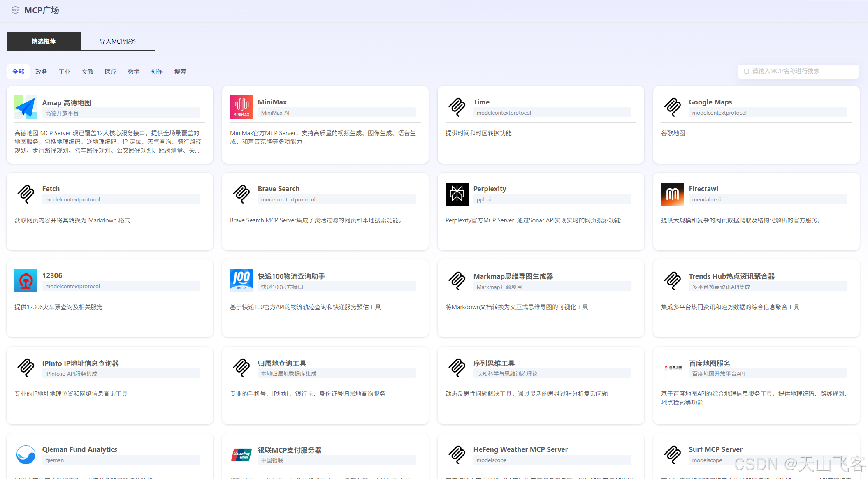The image size is (868, 479).
Task: Select the 搜索 category filter
Action: pyautogui.click(x=180, y=72)
